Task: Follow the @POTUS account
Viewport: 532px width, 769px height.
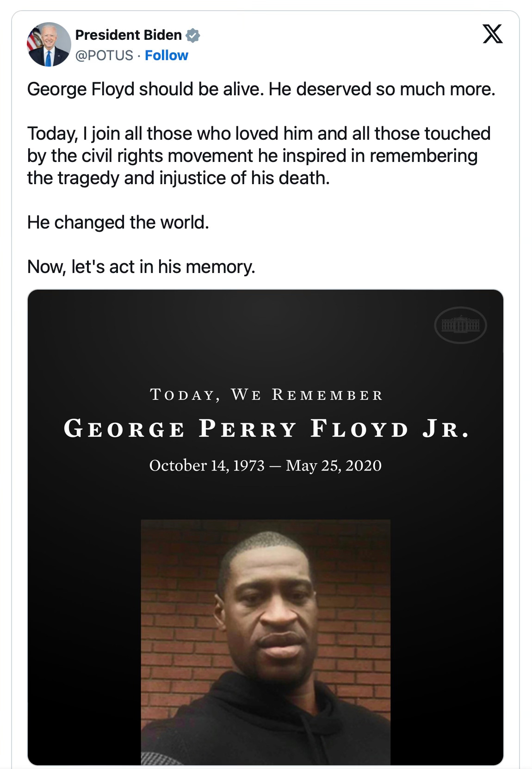Action: (x=166, y=56)
